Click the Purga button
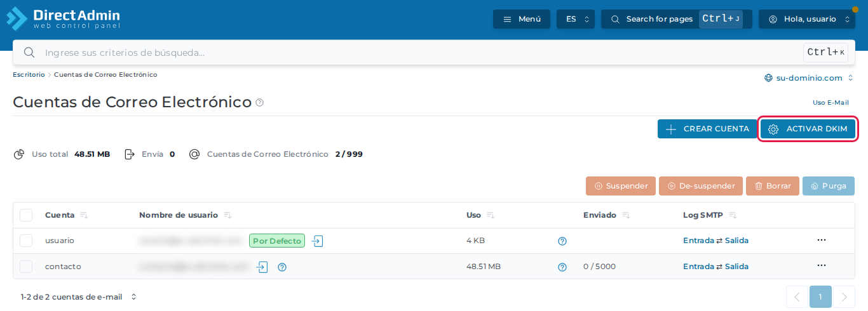868x311 pixels. 829,186
